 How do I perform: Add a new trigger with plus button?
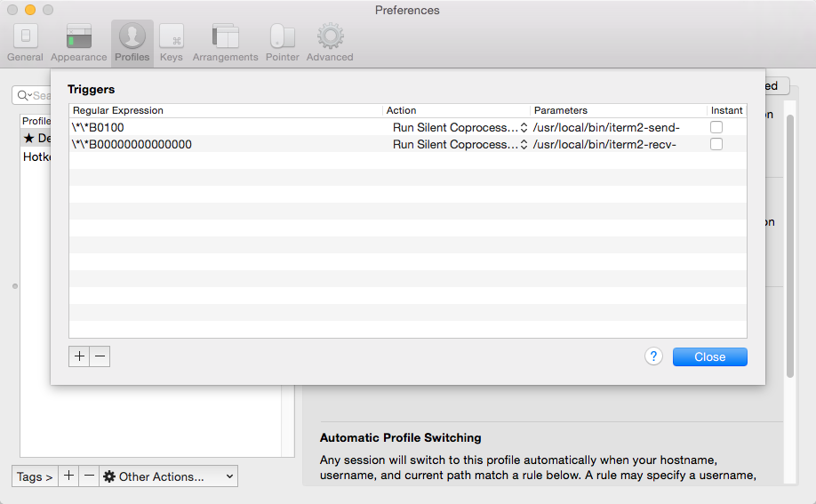coord(79,356)
